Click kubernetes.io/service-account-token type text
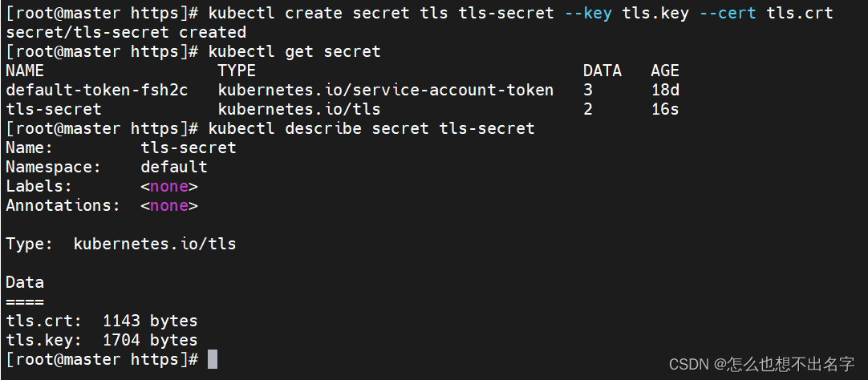Image resolution: width=868 pixels, height=380 pixels. (385, 90)
